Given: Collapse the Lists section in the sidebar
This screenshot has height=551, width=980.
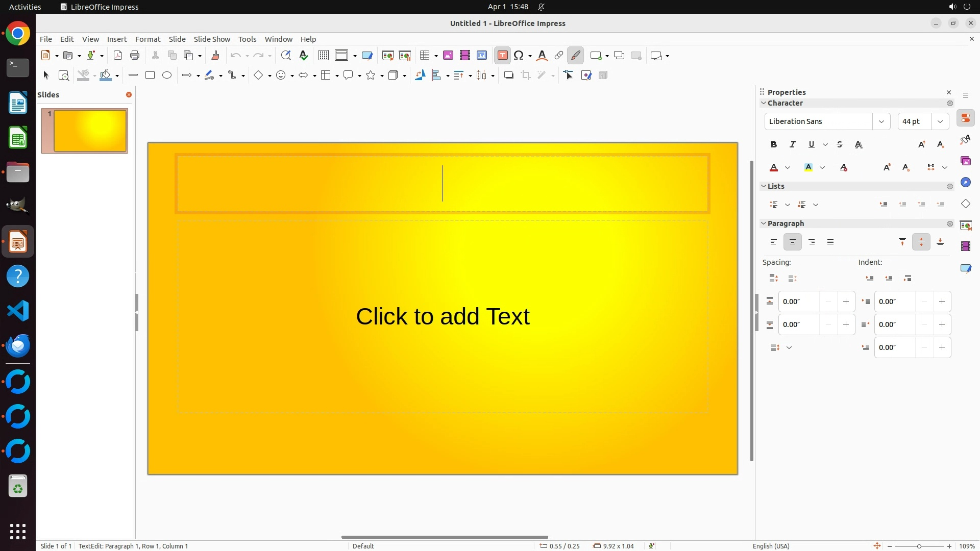Looking at the screenshot, I should 764,186.
